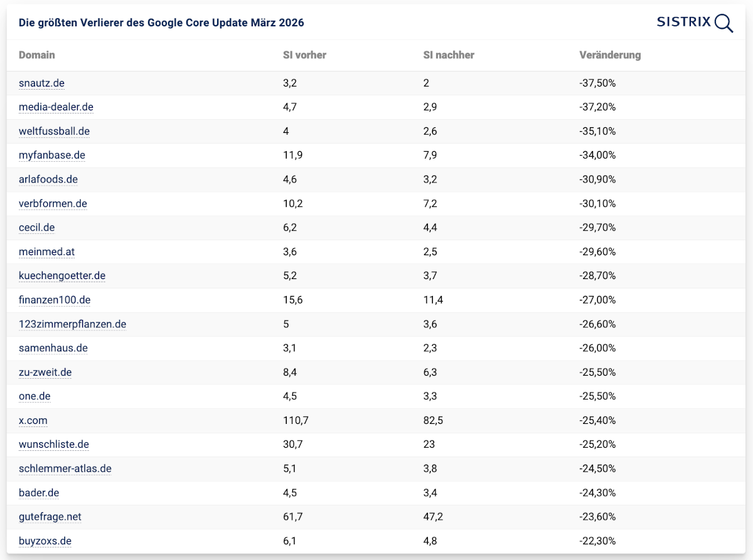Open kuechengoetter.de link

coord(62,276)
